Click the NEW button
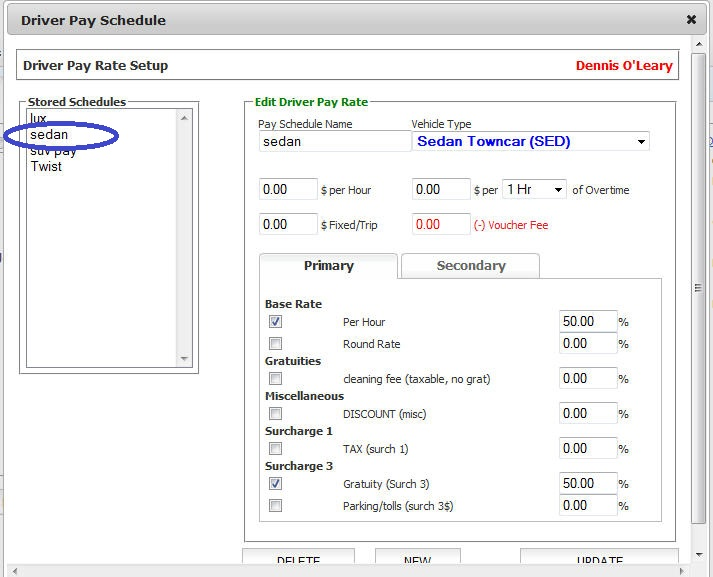Image resolution: width=713 pixels, height=577 pixels. pos(417,561)
